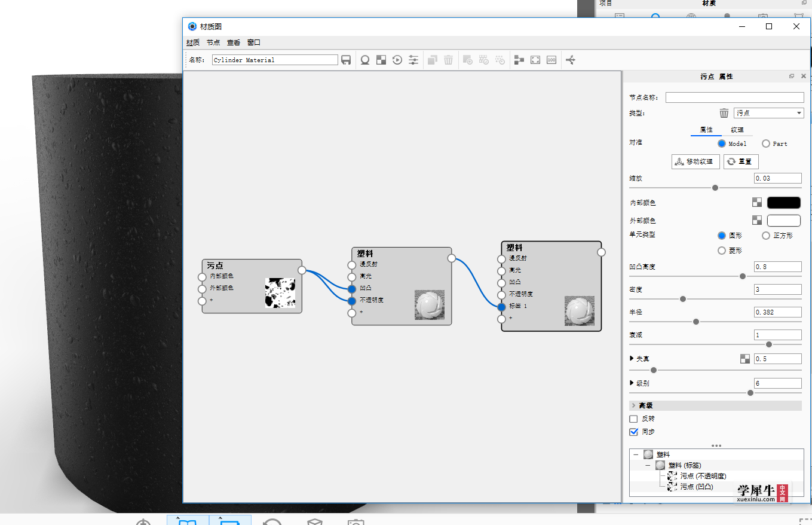Click the 节点名称 input field
812x525 pixels.
tap(734, 97)
